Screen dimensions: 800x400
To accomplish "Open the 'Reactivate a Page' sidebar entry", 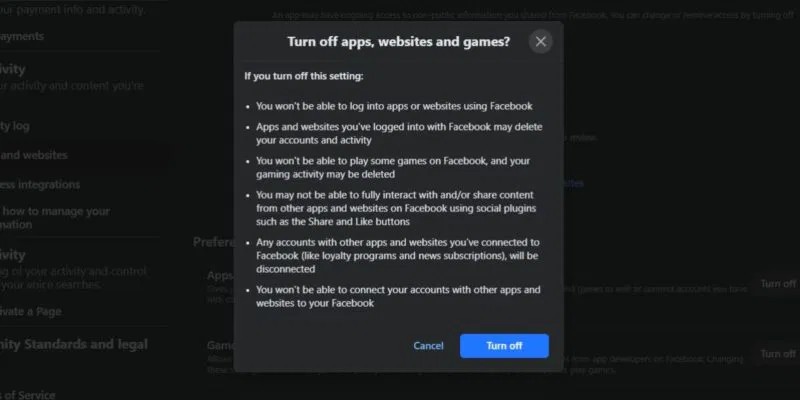I will click(31, 311).
